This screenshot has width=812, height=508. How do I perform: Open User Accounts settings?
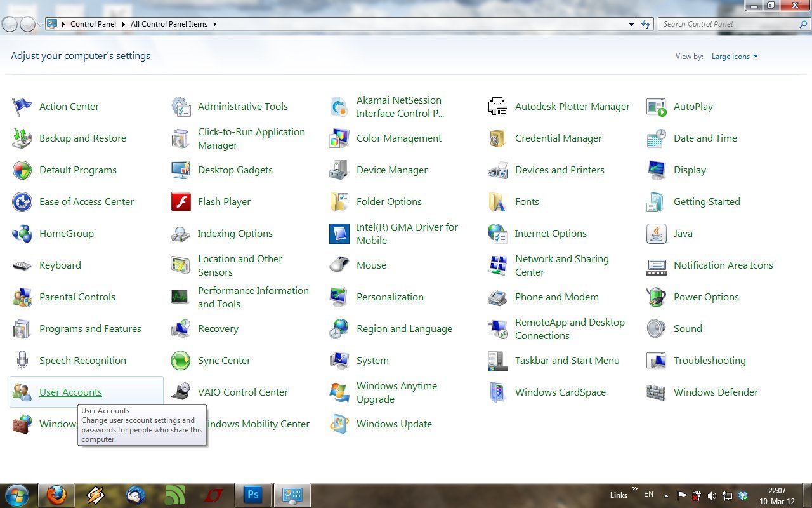point(70,392)
